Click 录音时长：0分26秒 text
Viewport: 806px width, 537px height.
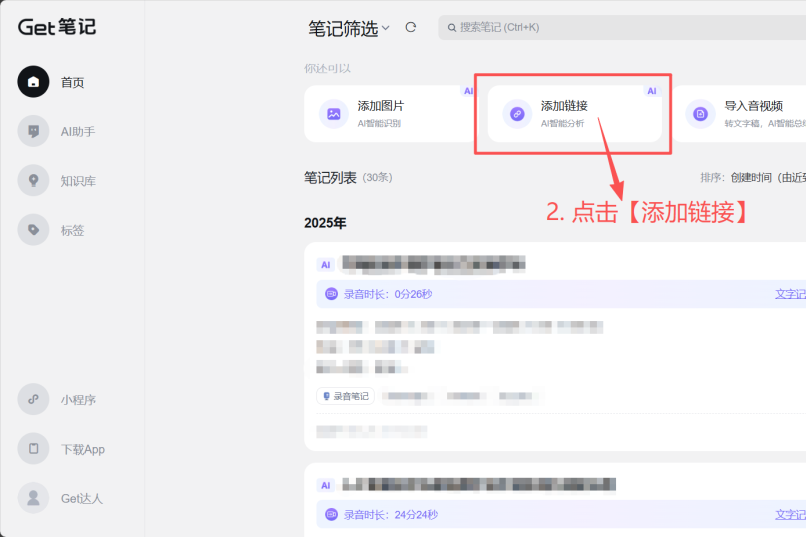point(388,294)
